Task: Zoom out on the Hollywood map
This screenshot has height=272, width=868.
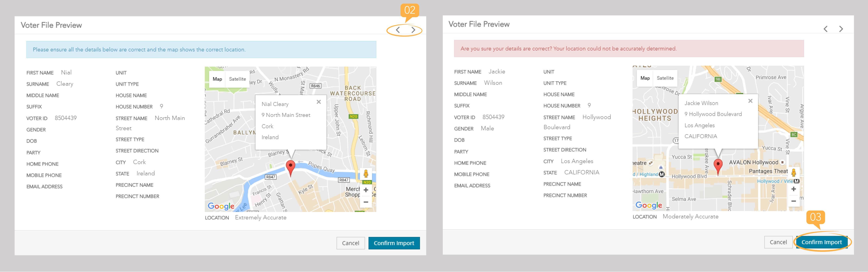Action: coord(794,201)
